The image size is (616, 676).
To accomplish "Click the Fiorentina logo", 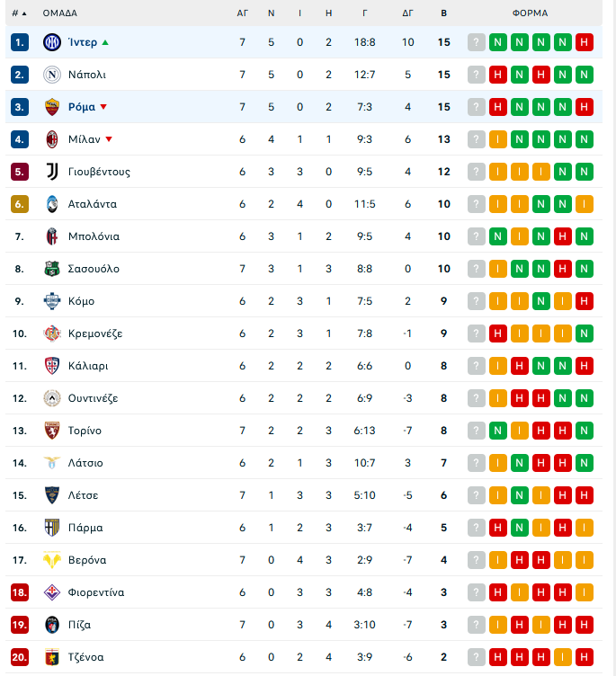I will pyautogui.click(x=51, y=592).
